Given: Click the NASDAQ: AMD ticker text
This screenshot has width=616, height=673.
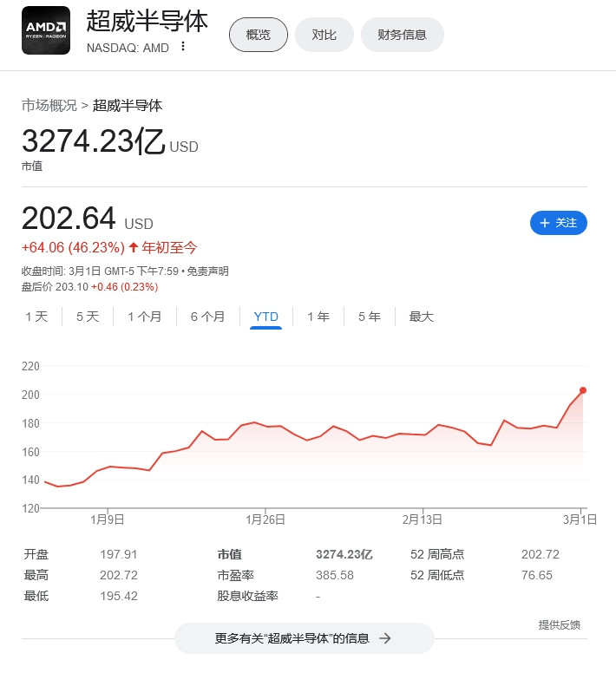Looking at the screenshot, I should pos(128,48).
